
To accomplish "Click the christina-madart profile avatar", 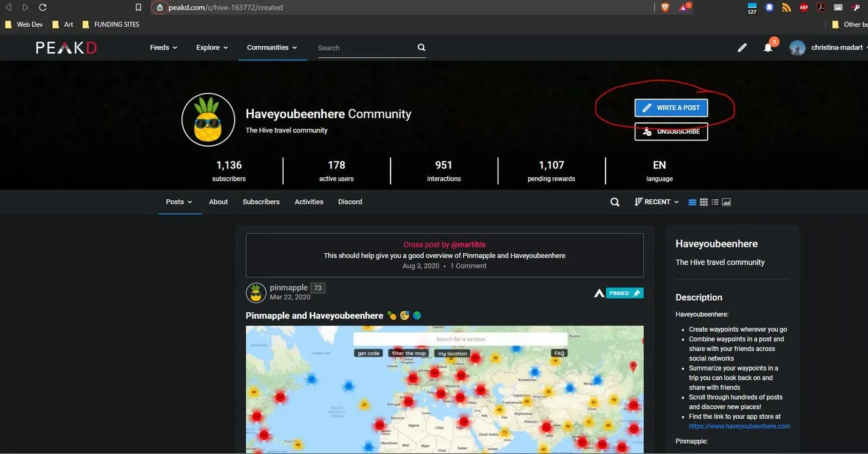I will [797, 48].
